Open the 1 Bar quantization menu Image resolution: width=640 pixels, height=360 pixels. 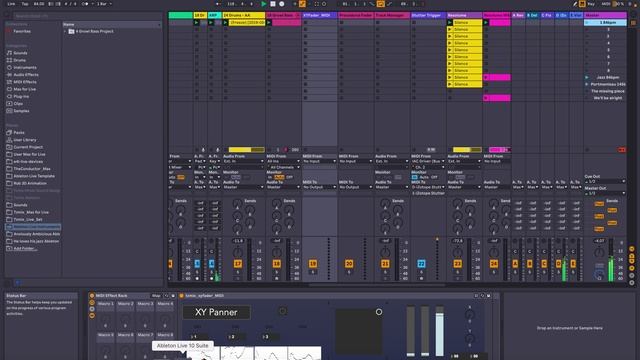pos(104,4)
